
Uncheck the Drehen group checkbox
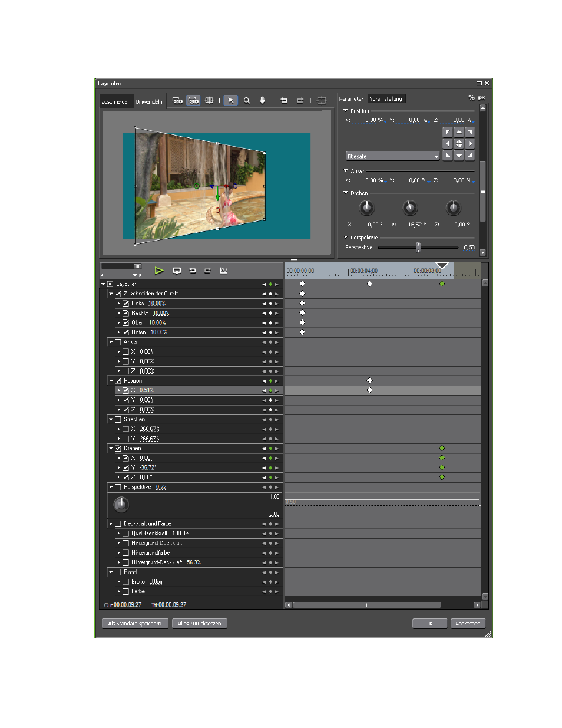pyautogui.click(x=118, y=449)
